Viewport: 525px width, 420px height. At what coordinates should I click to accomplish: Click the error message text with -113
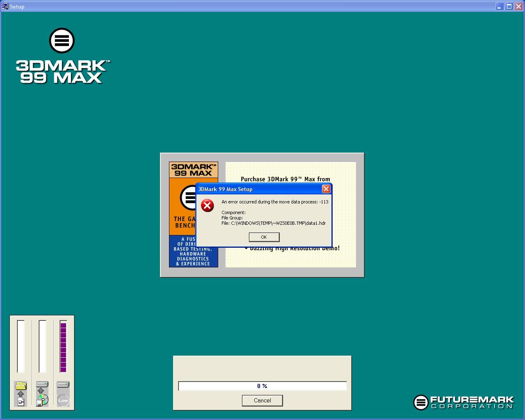[275, 202]
